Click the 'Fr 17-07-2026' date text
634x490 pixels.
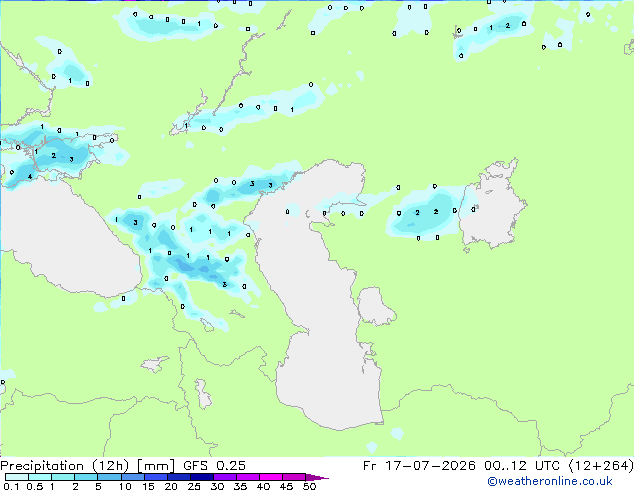(419, 466)
